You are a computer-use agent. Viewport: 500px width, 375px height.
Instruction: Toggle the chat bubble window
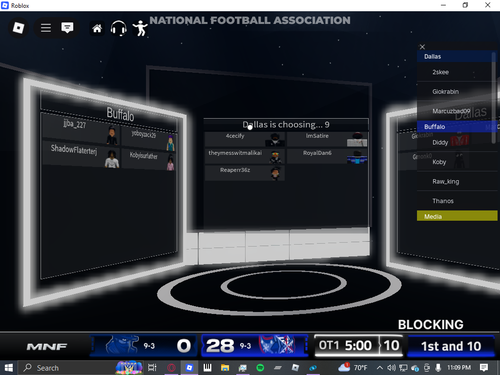click(67, 28)
